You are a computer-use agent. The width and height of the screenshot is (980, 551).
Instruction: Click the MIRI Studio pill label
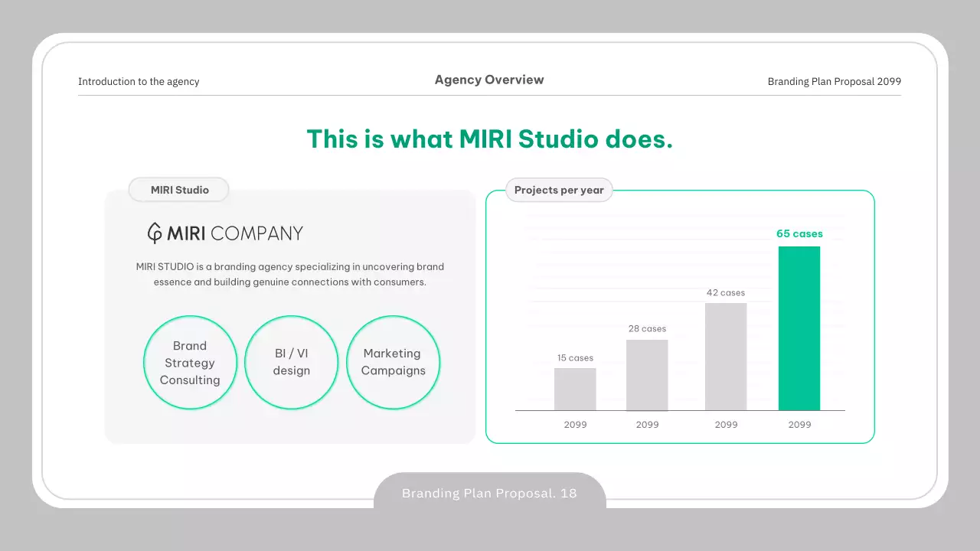pyautogui.click(x=179, y=190)
